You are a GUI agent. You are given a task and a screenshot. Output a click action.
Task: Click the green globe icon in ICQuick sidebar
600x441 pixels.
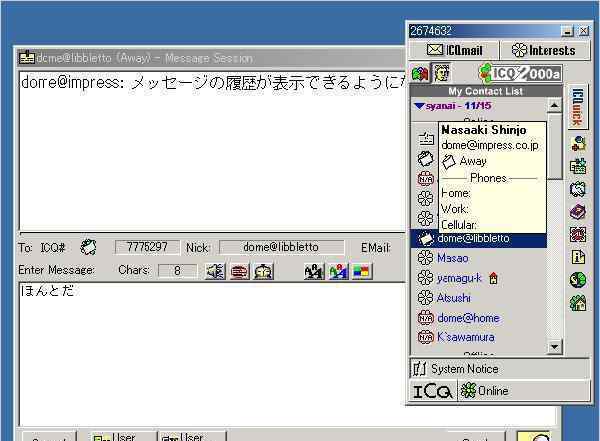pos(578,280)
